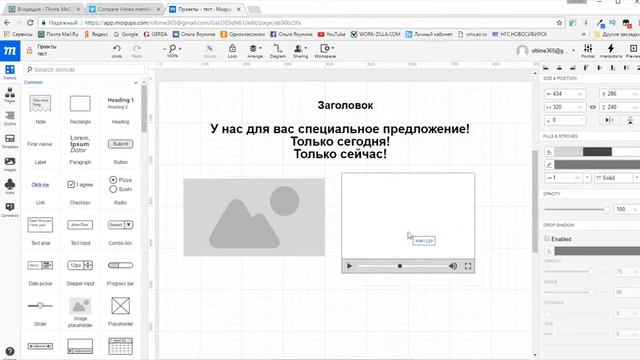This screenshot has height=360, width=640.
Task: Click the Opacity slider
Action: tap(576, 209)
